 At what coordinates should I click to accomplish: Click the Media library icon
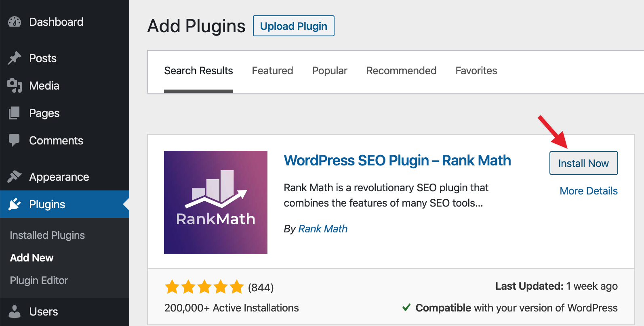click(x=15, y=86)
